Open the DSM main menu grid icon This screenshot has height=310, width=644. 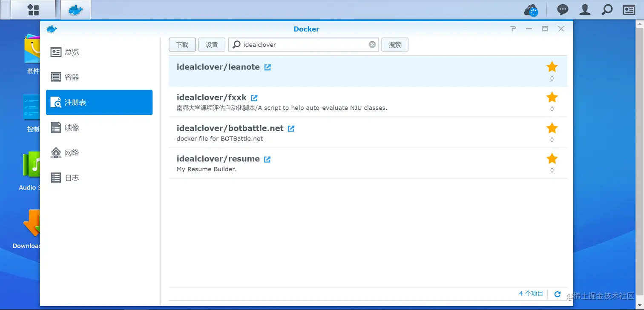pos(33,10)
